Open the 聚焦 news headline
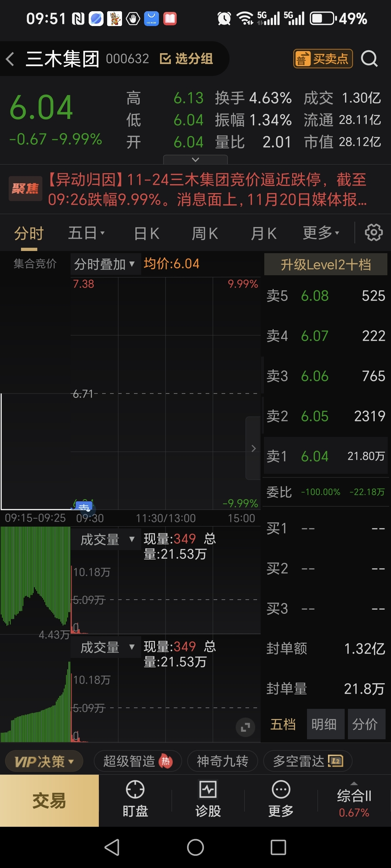Viewport: 391px width, 868px height. [195, 189]
